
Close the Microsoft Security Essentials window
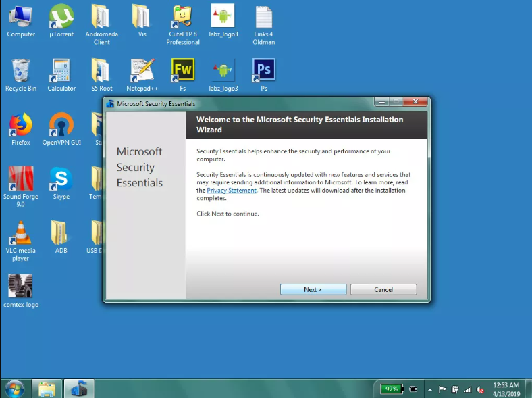[415, 101]
